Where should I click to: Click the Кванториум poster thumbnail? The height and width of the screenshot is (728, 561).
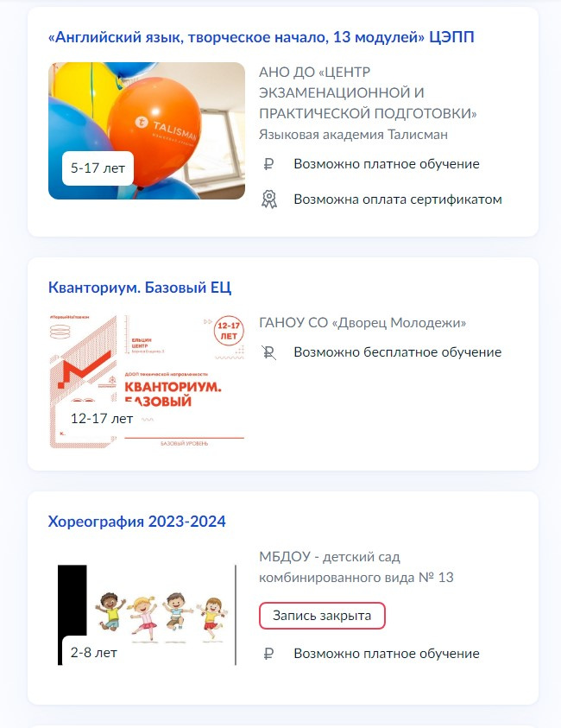click(x=147, y=381)
